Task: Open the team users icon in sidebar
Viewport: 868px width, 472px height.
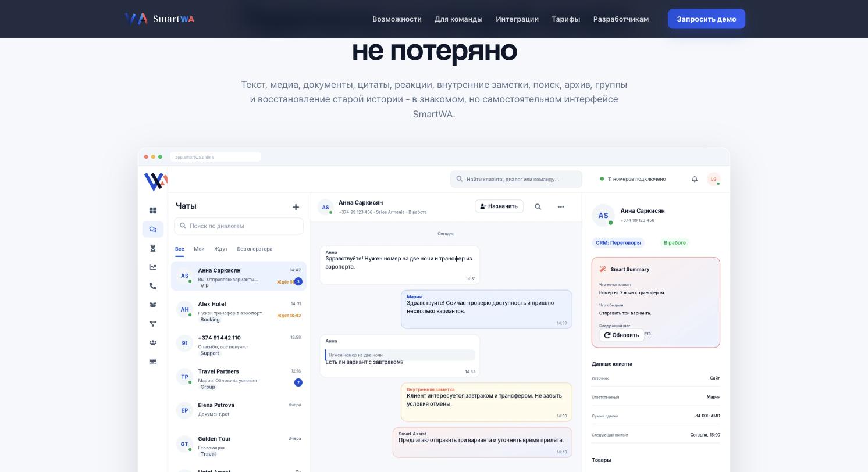Action: (x=153, y=342)
